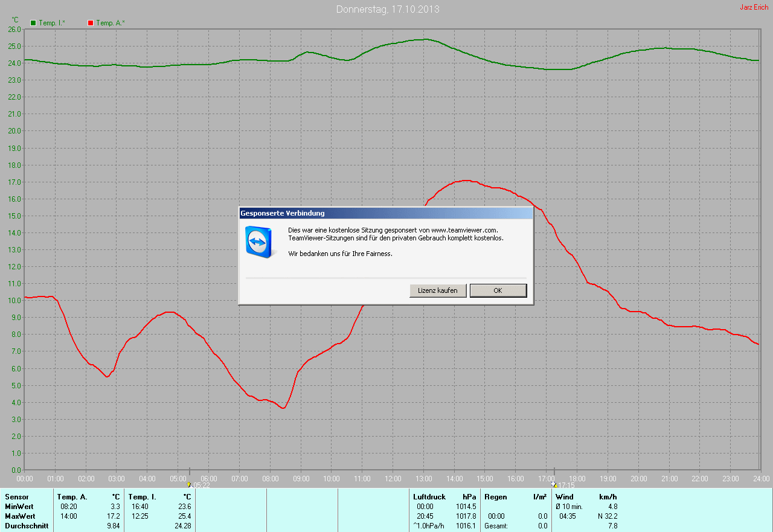The image size is (773, 532).
Task: Click the Jarz Erich label
Action: click(754, 7)
